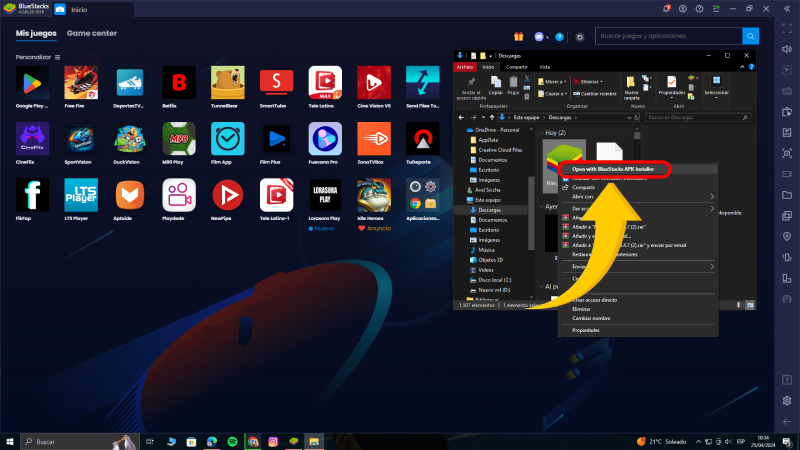Viewport: 800px width, 450px height.
Task: Launch Cine Vision V6 app
Action: click(x=374, y=83)
